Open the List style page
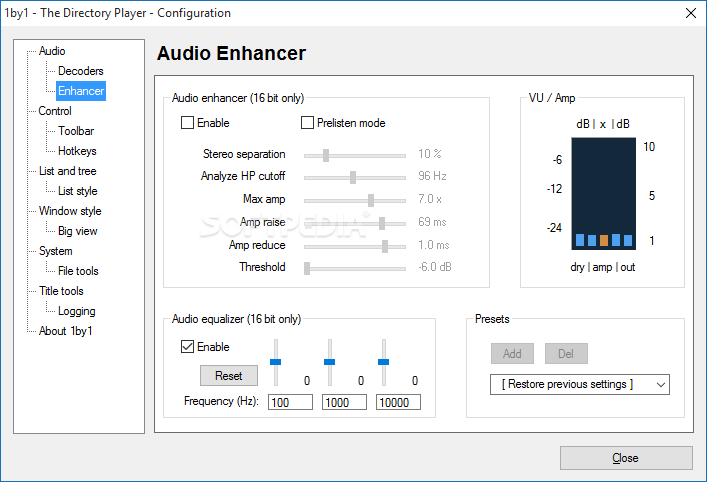The height and width of the screenshot is (482, 707). coord(78,191)
